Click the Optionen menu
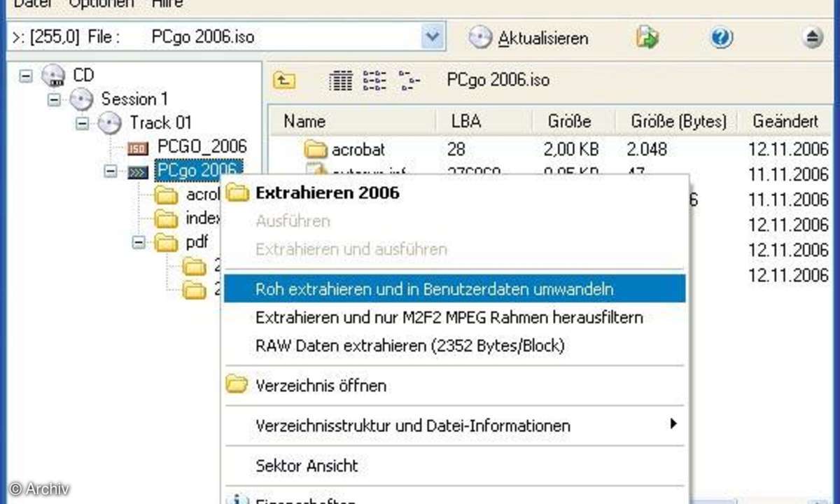840x504 pixels. tap(101, 3)
